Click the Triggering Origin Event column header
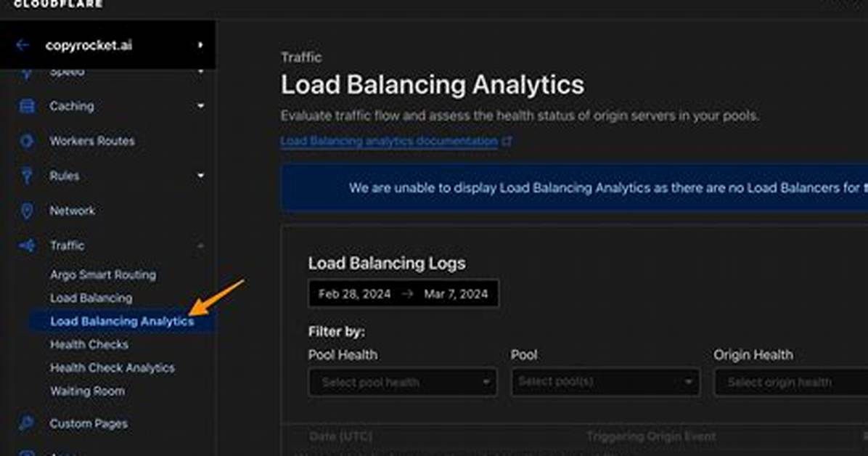This screenshot has width=868, height=456. (651, 436)
